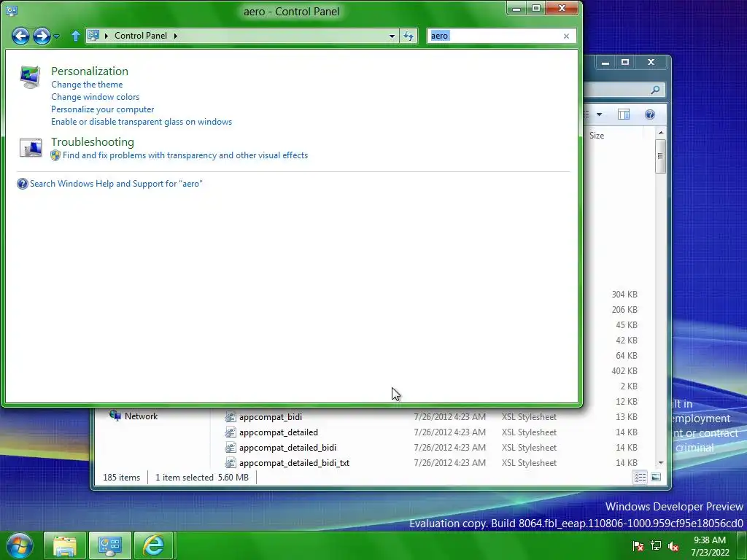Open Action Center flag tray icon
The width and height of the screenshot is (747, 560).
(638, 546)
